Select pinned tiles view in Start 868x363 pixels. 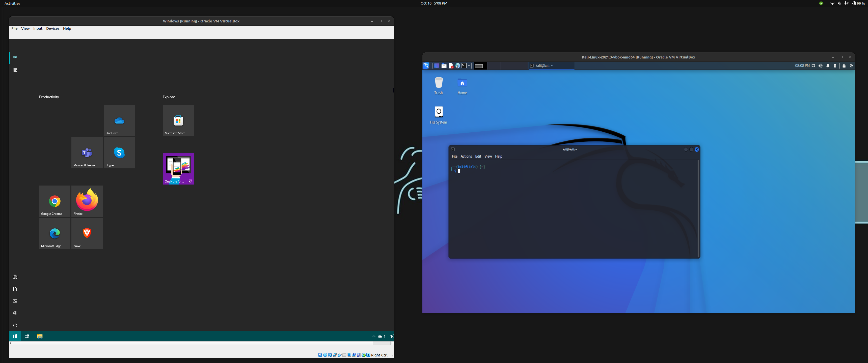[15, 58]
